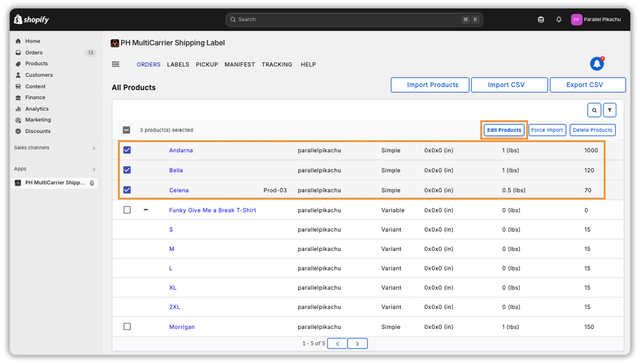Open the L variant link
This screenshot has width=640, height=364.
(x=171, y=268)
